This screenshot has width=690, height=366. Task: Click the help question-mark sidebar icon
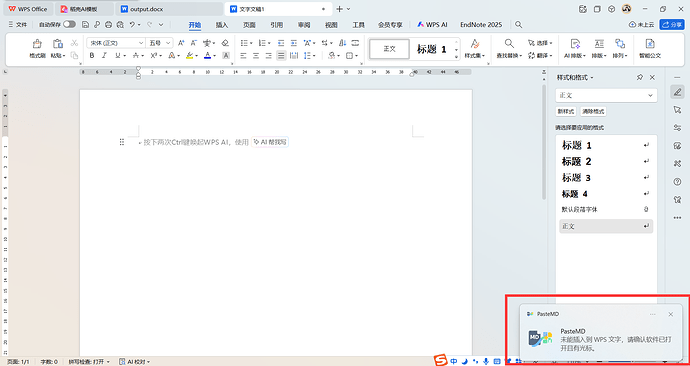tap(677, 182)
